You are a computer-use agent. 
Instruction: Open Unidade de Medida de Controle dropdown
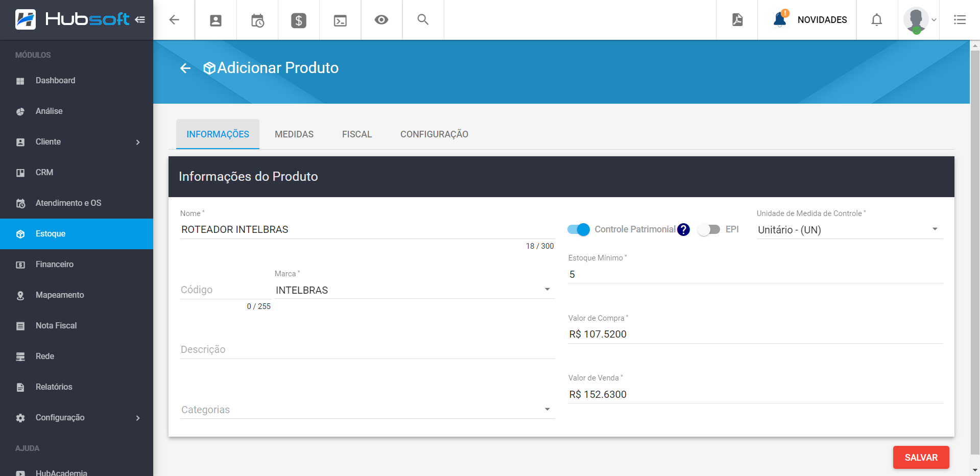click(849, 230)
